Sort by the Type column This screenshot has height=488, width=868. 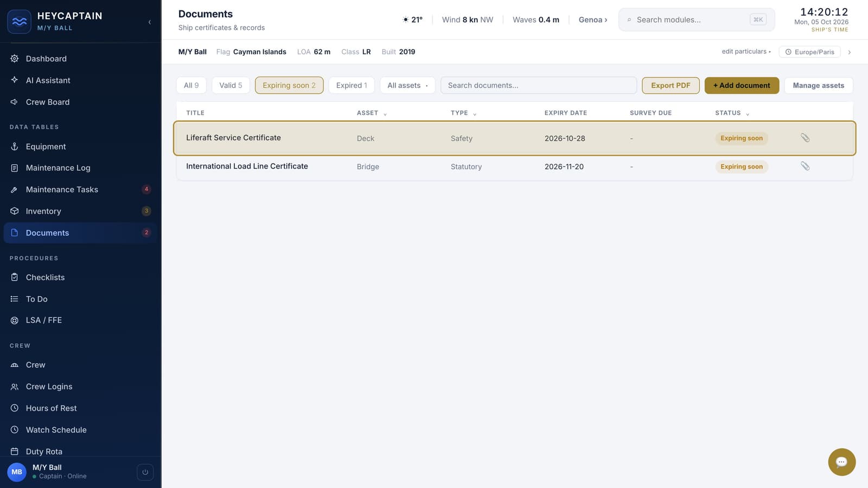click(x=463, y=113)
